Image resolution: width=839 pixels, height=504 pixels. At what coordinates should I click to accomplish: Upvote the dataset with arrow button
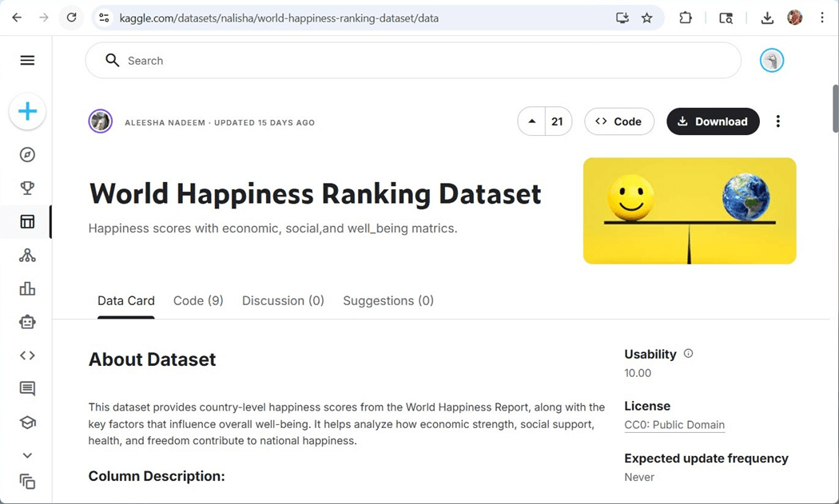pos(532,121)
